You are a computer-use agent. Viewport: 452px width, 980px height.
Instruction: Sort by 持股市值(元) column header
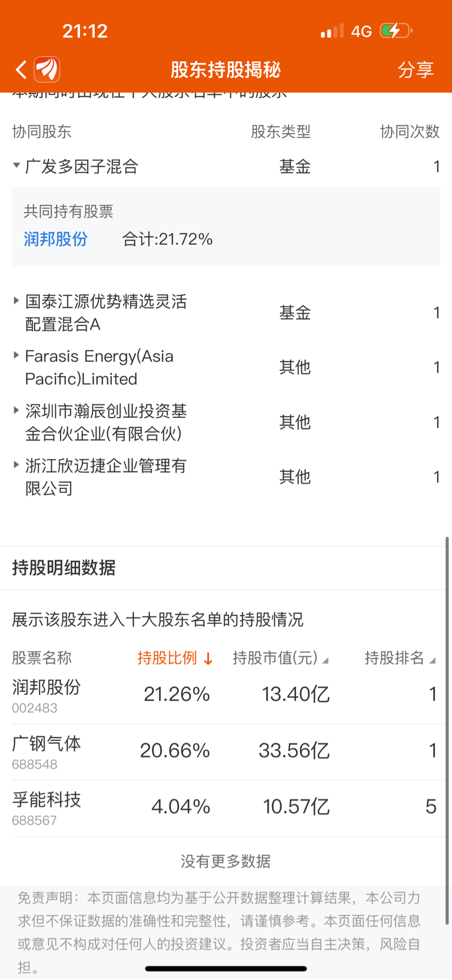coord(275,658)
